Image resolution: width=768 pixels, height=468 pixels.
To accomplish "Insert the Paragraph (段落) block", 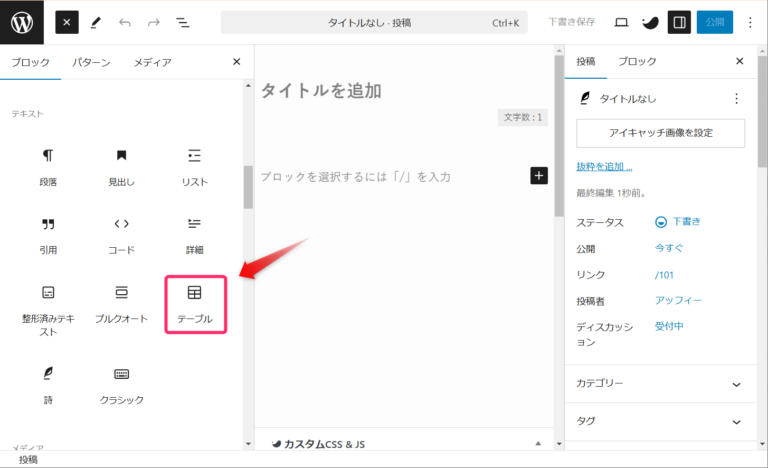I will [x=47, y=167].
